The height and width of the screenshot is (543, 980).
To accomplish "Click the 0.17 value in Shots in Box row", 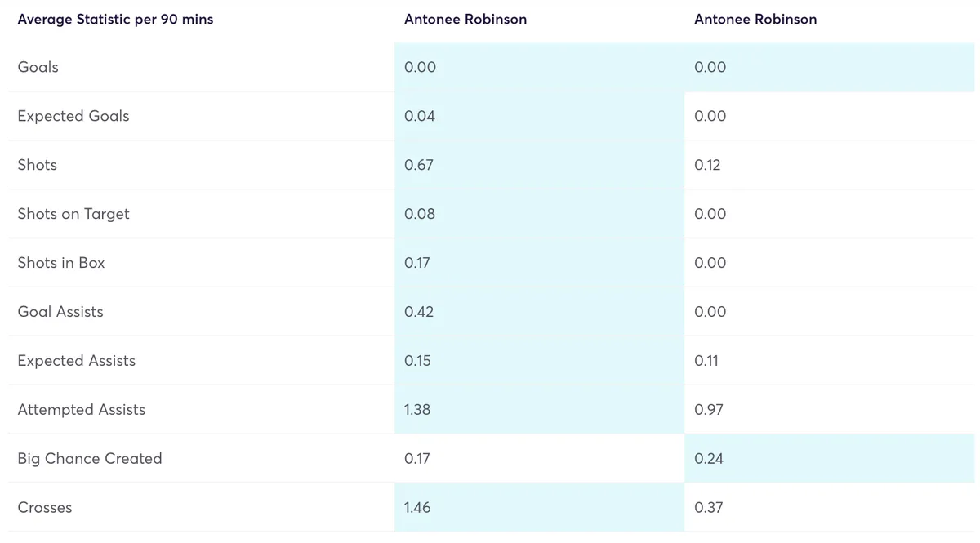I will click(x=417, y=263).
